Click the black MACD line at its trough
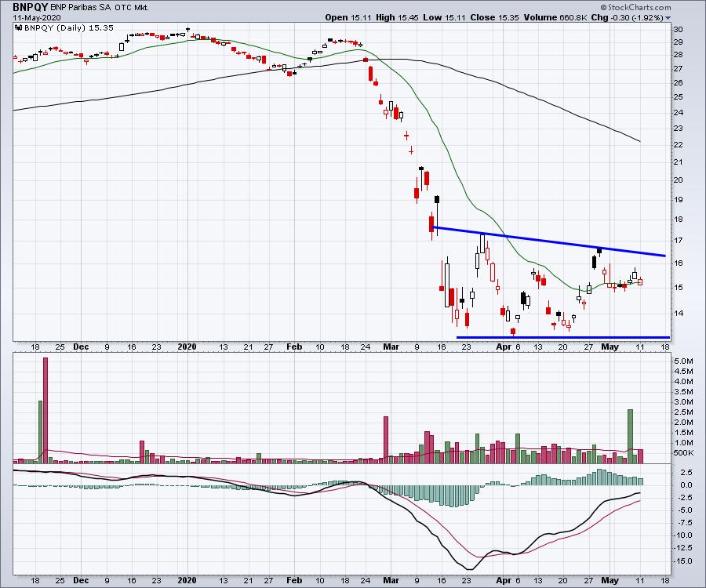Viewport: 706px width, 588px height. click(x=469, y=568)
